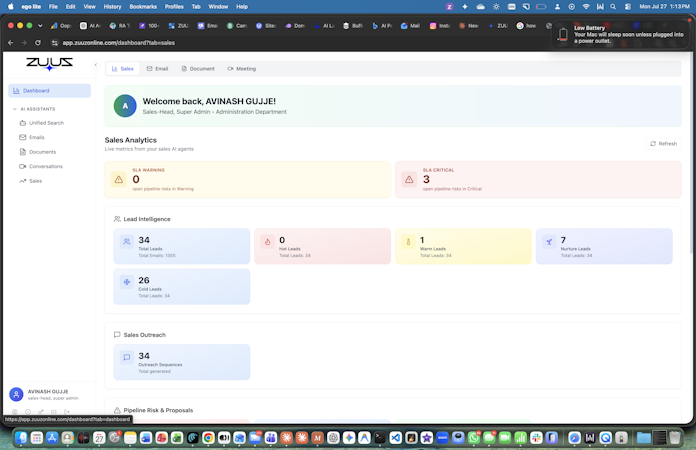Switch to the Buff browser tab
This screenshot has height=450, width=696.
pos(352,26)
